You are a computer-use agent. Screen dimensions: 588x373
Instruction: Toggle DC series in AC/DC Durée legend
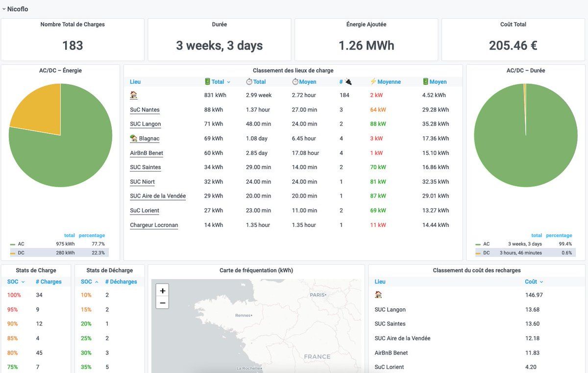coord(486,253)
